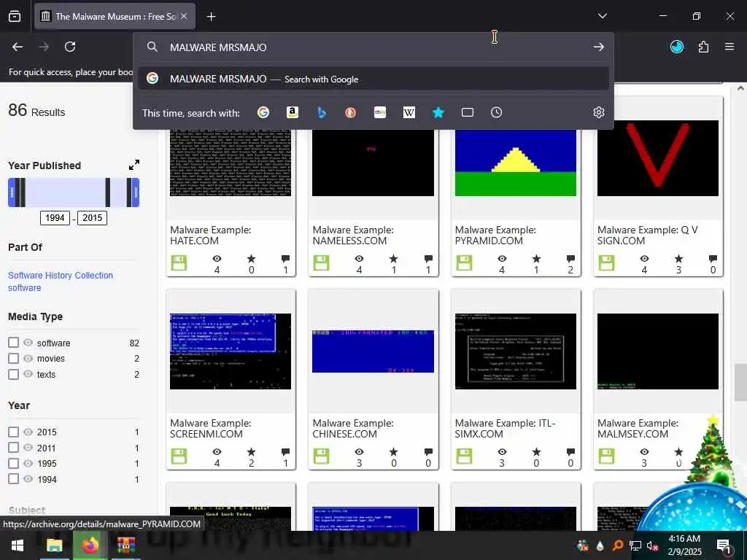Viewport: 747px width, 560px height.
Task: Search bookmarks using the star icon
Action: point(438,112)
